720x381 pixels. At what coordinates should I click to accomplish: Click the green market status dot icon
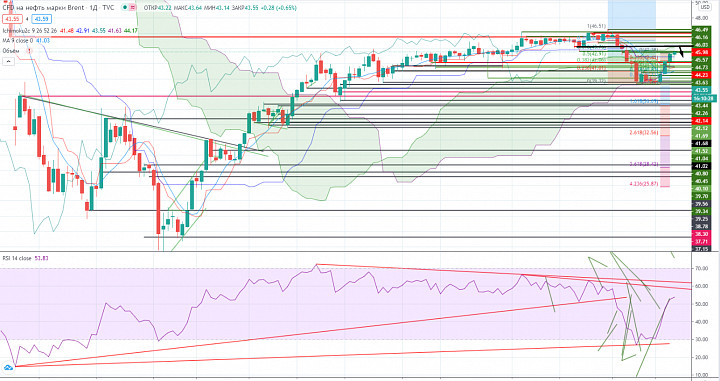click(x=125, y=8)
